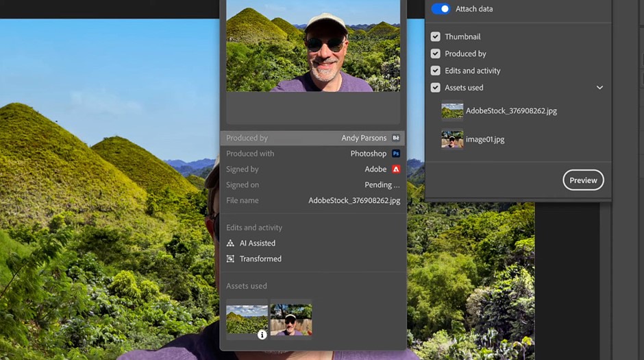644x360 pixels.
Task: Click the Signed by label
Action: tap(243, 169)
